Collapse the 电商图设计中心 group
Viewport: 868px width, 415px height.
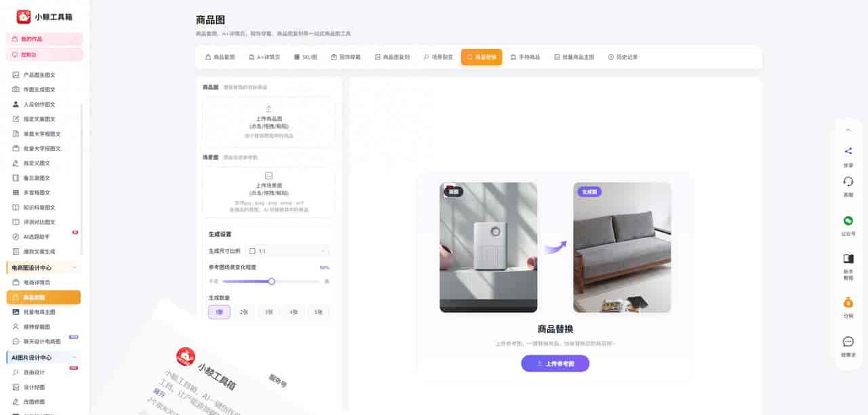pos(74,267)
